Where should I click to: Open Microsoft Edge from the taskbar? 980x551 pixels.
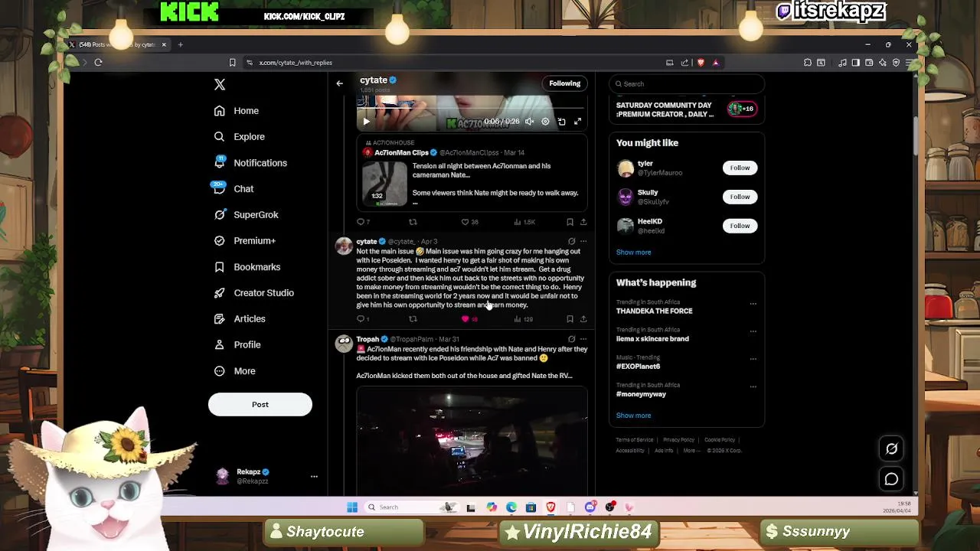pyautogui.click(x=511, y=507)
